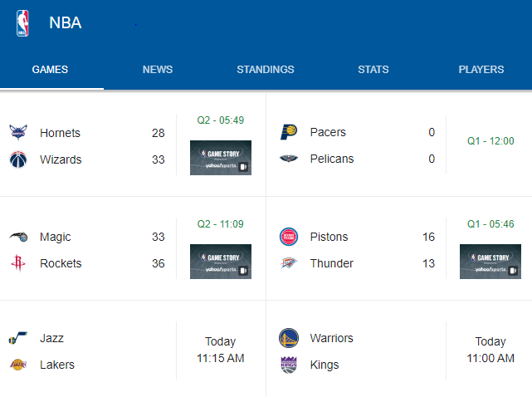
Task: View Pistons vs Thunder Game Story thumbnail
Action: coord(490,261)
